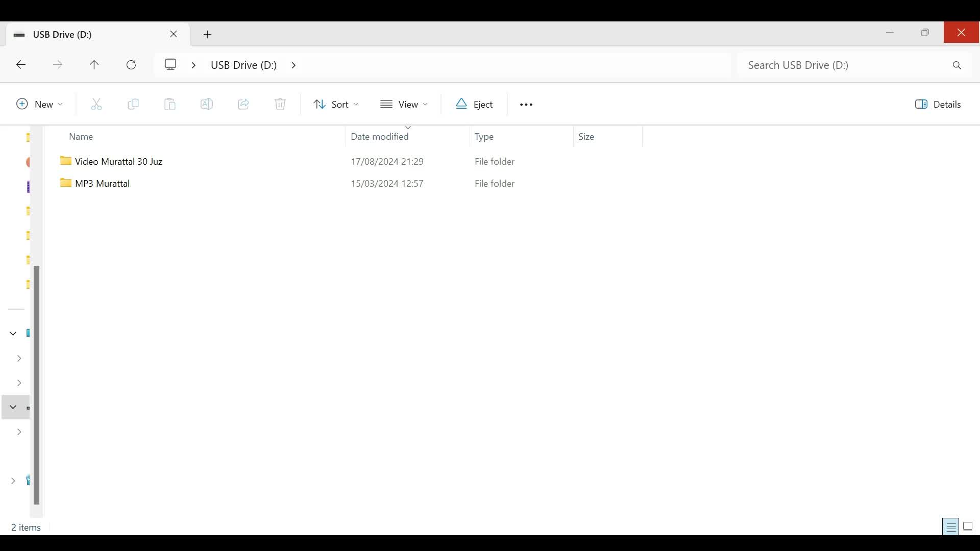This screenshot has height=551, width=980.
Task: Click the 2 items status text
Action: point(26,528)
